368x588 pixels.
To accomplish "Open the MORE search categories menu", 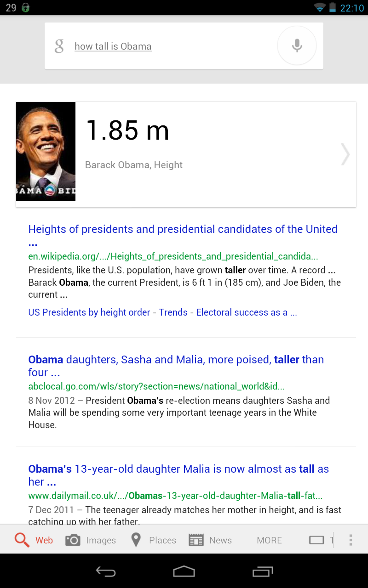I will (x=270, y=540).
